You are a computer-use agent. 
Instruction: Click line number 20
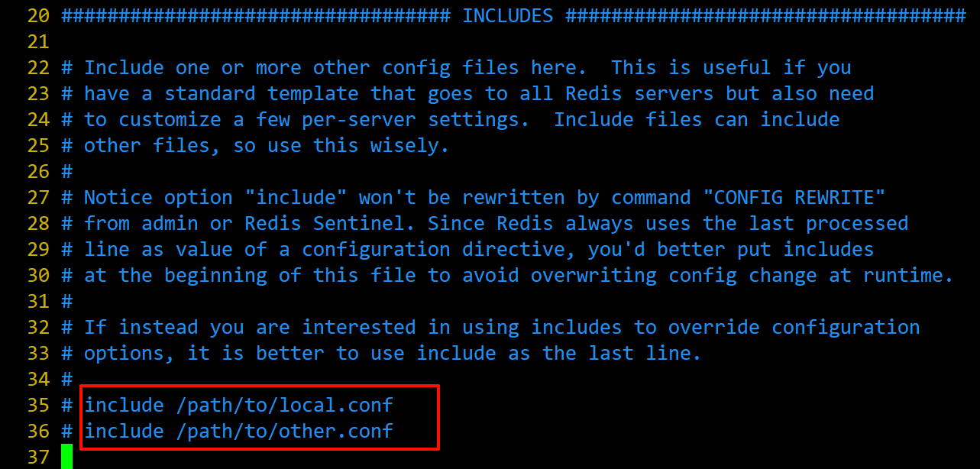[x=38, y=15]
